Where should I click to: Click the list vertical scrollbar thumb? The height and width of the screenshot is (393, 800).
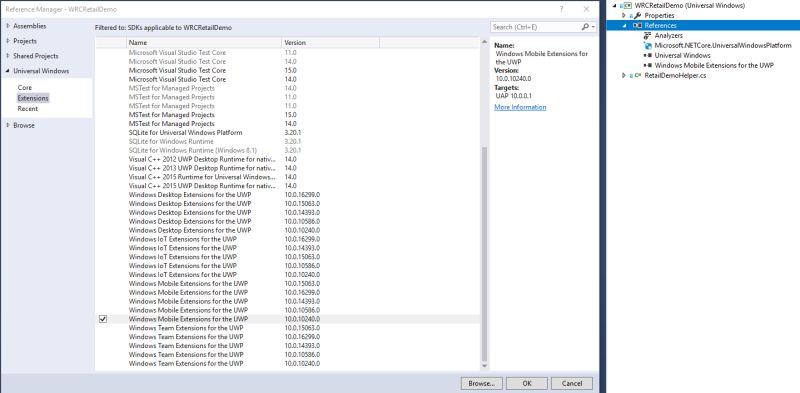pyautogui.click(x=484, y=254)
